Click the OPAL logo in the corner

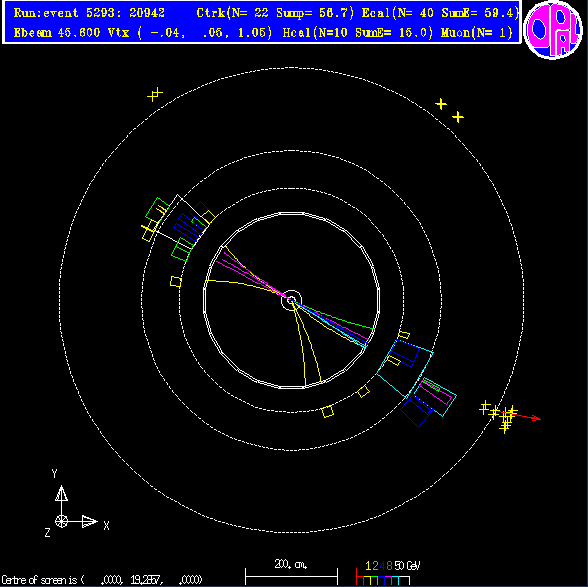[x=553, y=30]
